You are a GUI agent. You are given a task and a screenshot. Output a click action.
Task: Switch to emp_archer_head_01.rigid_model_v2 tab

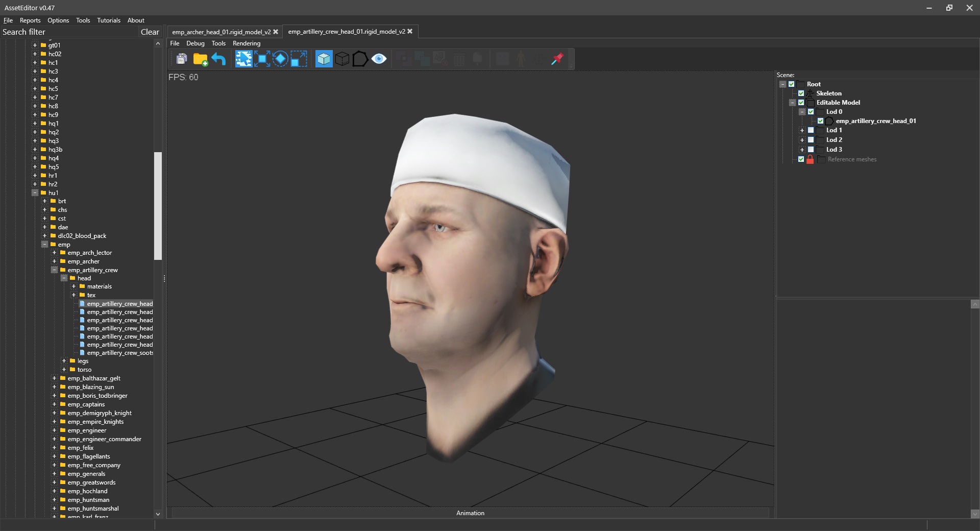click(221, 32)
